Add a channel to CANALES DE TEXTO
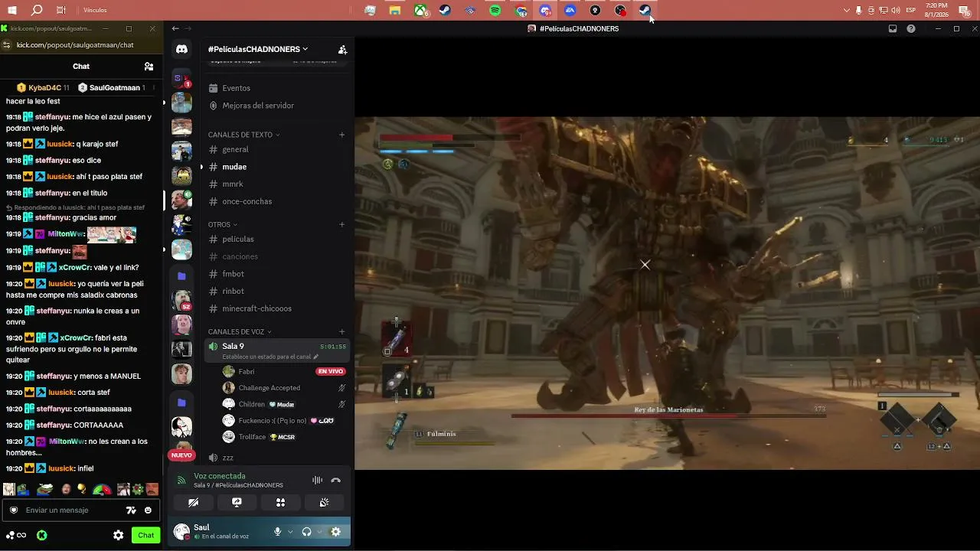This screenshot has width=980, height=551. (342, 135)
